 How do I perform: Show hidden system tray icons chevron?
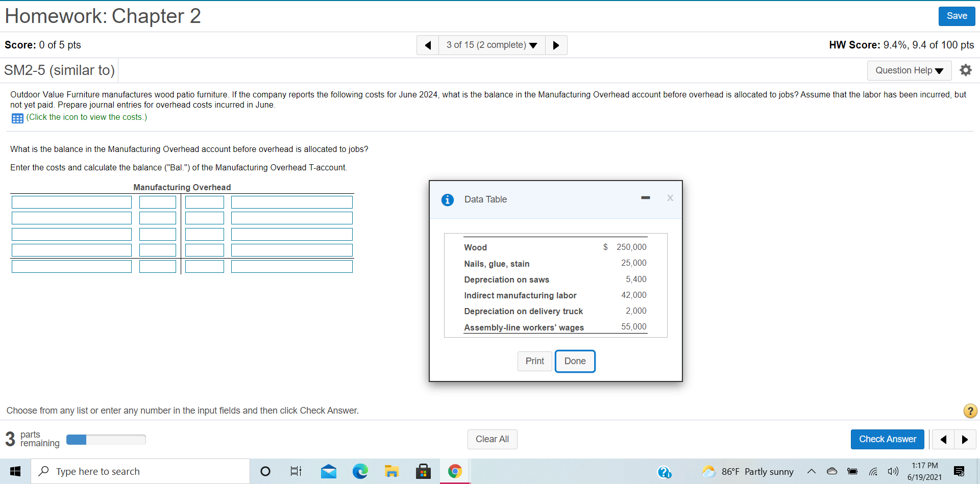pyautogui.click(x=812, y=472)
